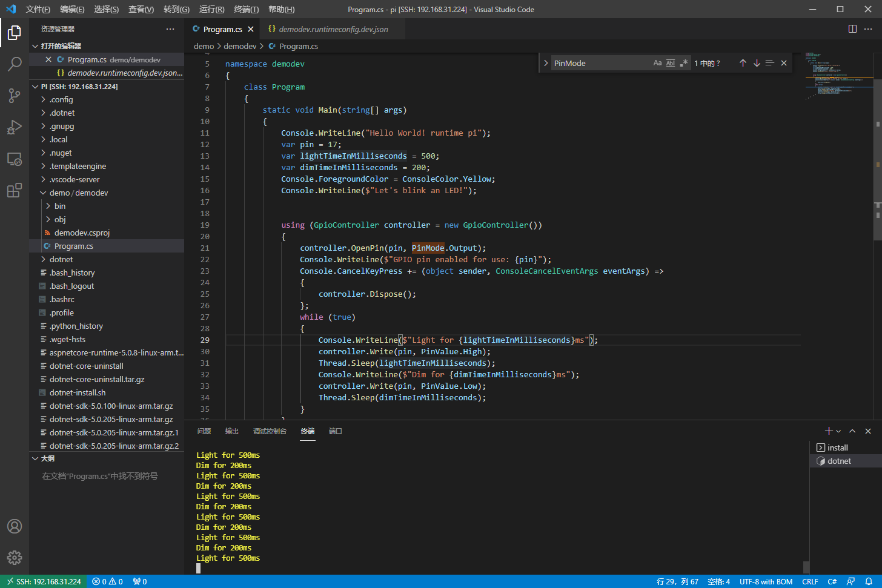Create a new terminal with plus icon
The image size is (882, 588).
(829, 431)
